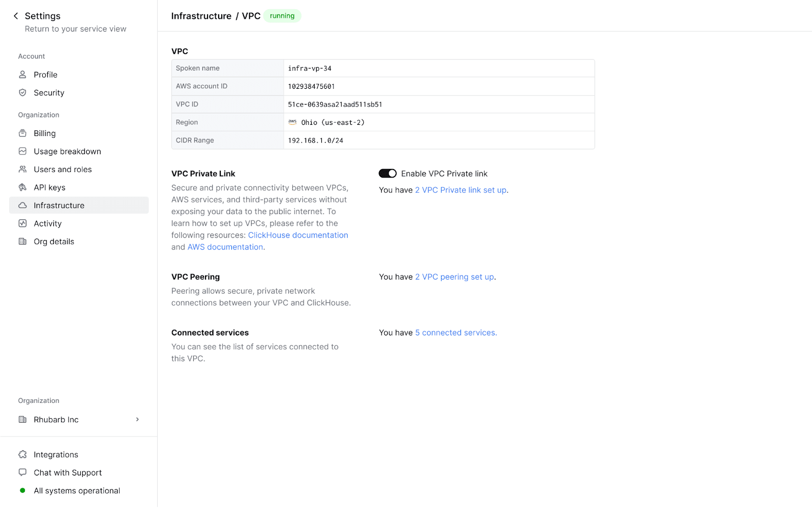
Task: Select Infrastructure in the sidebar
Action: click(59, 206)
